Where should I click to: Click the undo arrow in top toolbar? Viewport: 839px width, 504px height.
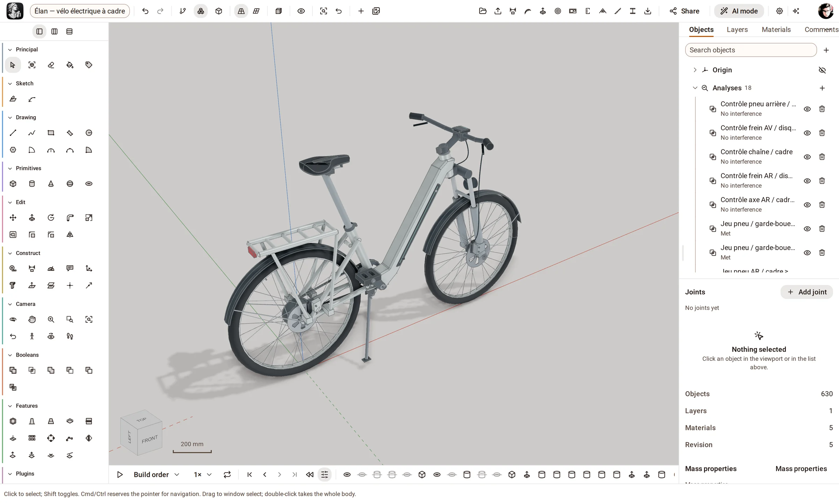click(145, 11)
